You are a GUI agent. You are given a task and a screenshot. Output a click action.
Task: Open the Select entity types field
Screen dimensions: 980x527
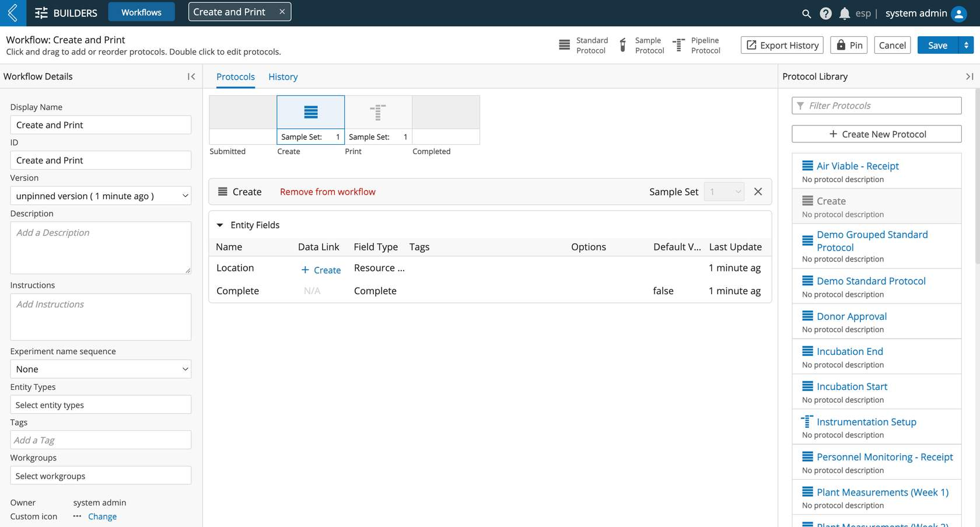100,404
